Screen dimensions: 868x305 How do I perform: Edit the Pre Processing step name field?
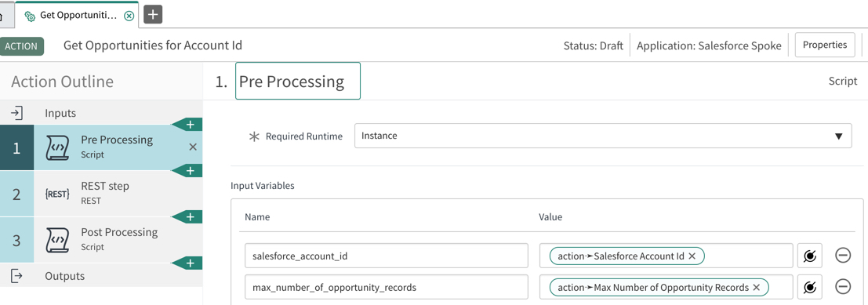coord(298,81)
